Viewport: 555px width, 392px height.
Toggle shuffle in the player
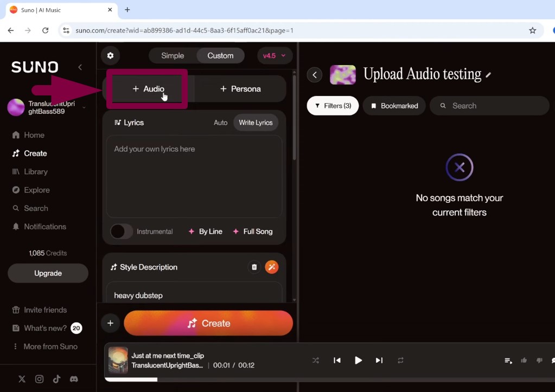click(x=316, y=361)
